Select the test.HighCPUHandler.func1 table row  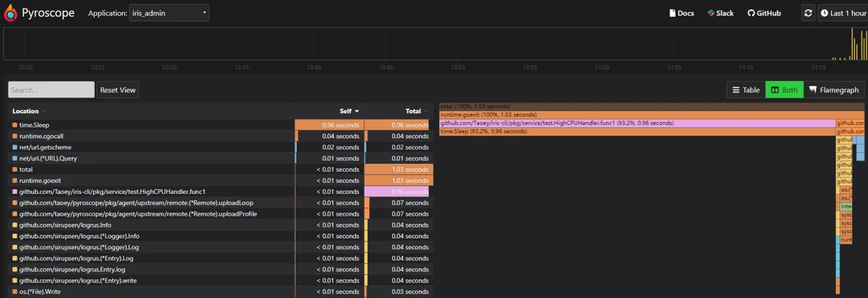coord(220,192)
